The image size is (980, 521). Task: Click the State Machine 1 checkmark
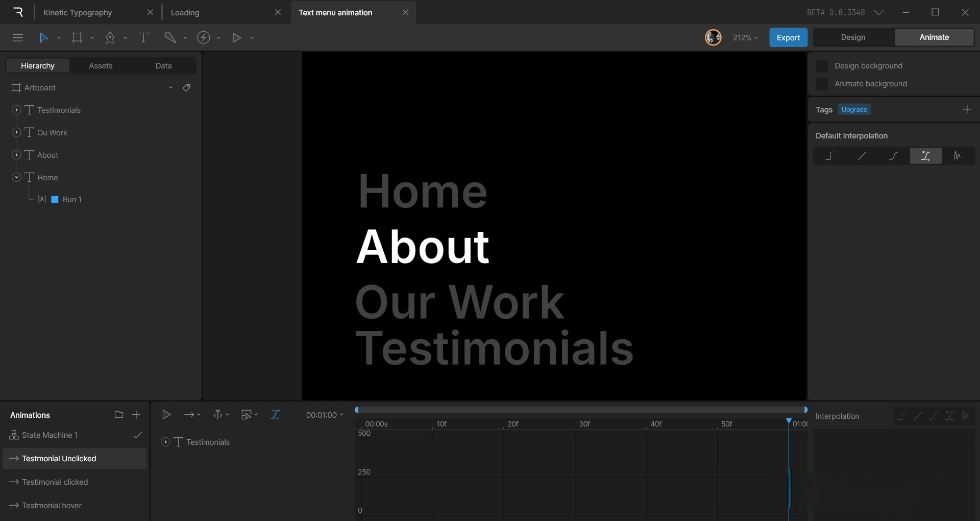(137, 435)
